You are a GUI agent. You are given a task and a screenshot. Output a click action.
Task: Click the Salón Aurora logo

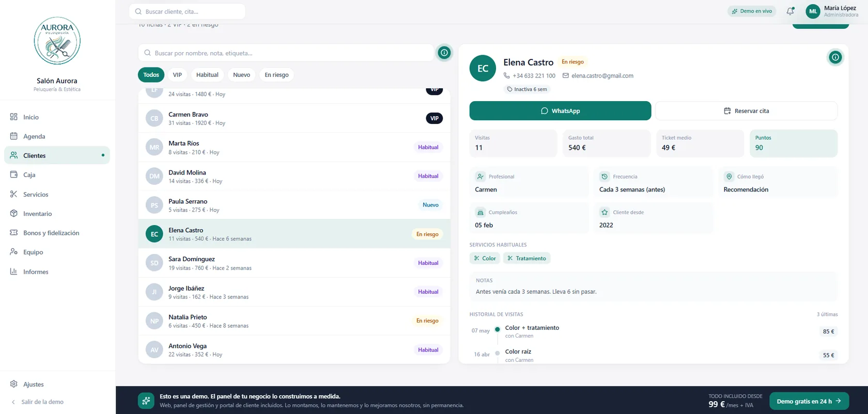(57, 41)
